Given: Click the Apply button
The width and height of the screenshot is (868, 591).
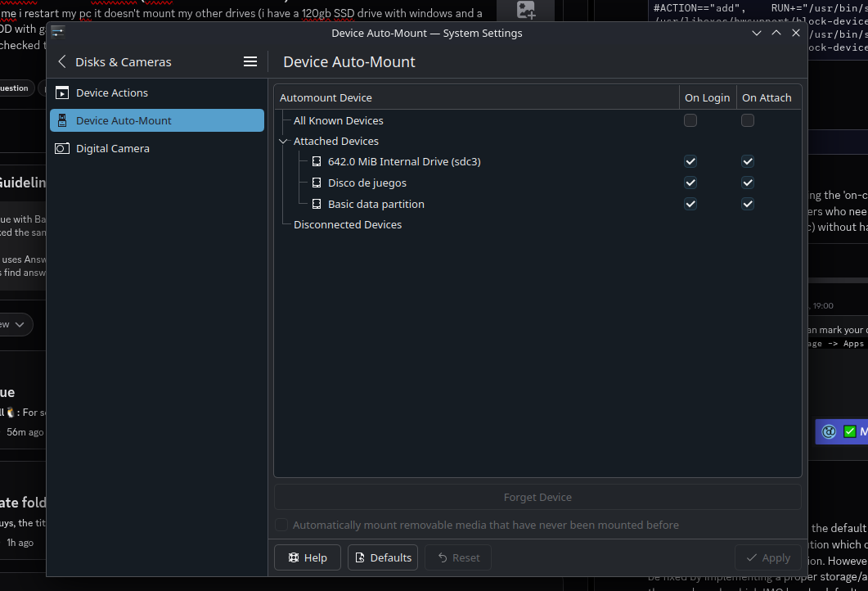Looking at the screenshot, I should [768, 557].
